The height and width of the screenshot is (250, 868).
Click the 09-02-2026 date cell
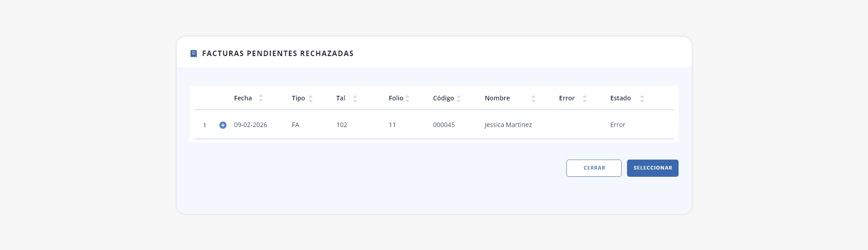coord(250,125)
